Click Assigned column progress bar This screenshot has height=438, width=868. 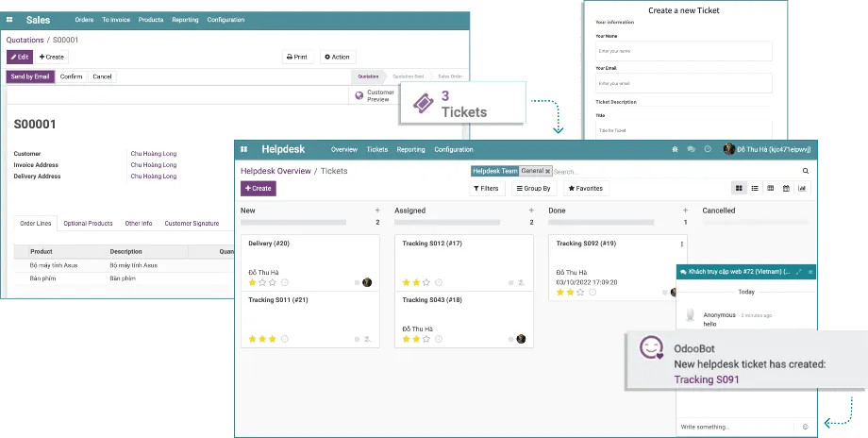coord(447,223)
